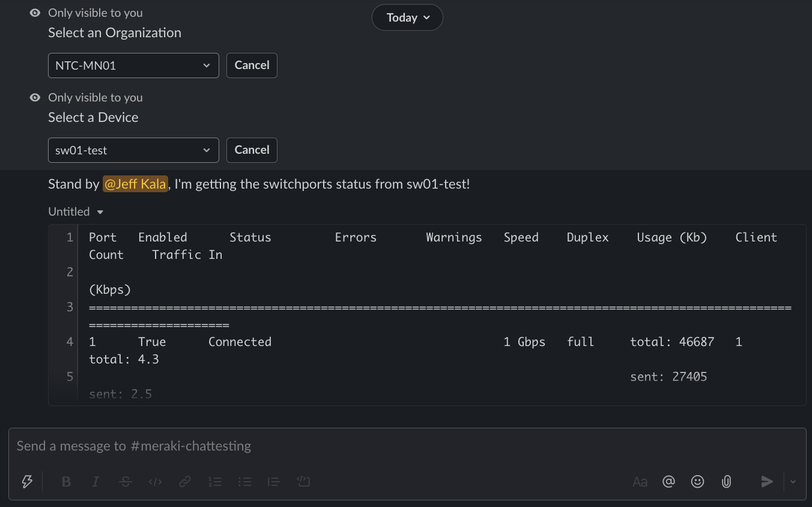Cancel the organization selection
The height and width of the screenshot is (507, 812).
point(252,65)
